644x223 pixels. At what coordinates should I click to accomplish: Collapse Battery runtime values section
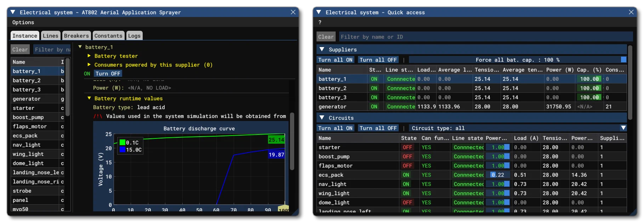coord(89,98)
